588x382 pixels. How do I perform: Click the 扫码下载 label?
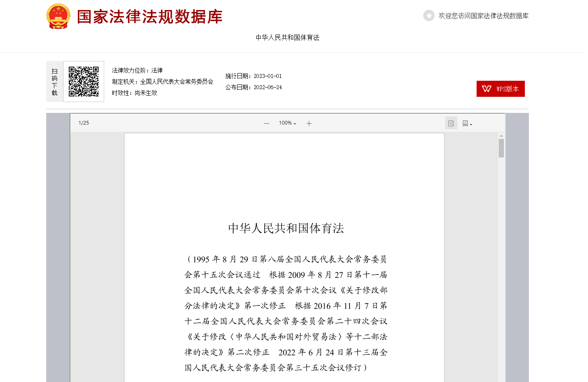pos(55,82)
